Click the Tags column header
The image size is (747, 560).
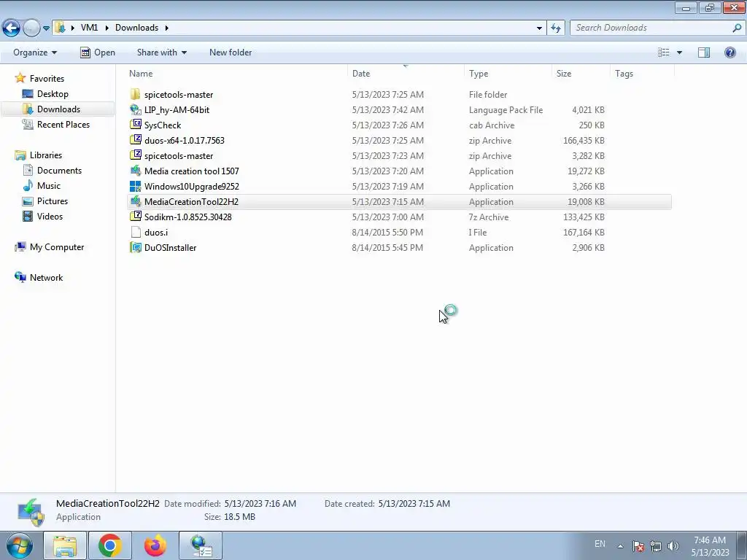pos(642,74)
